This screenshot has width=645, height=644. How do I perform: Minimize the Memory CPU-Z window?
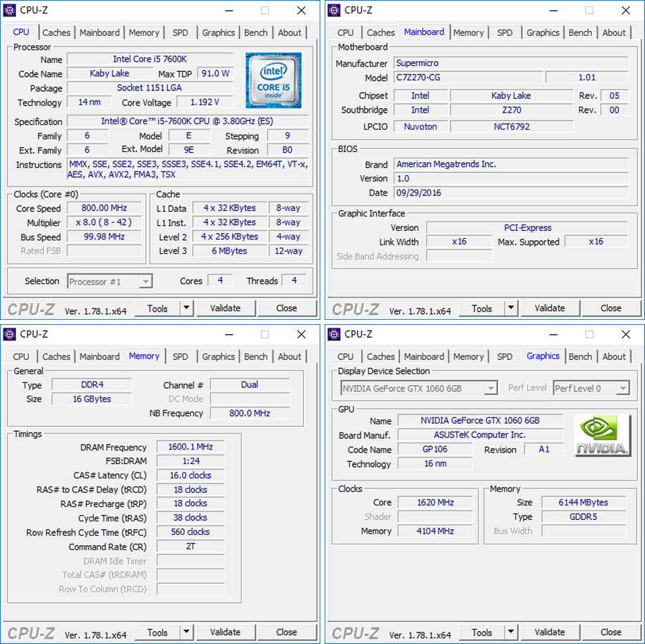(x=229, y=335)
